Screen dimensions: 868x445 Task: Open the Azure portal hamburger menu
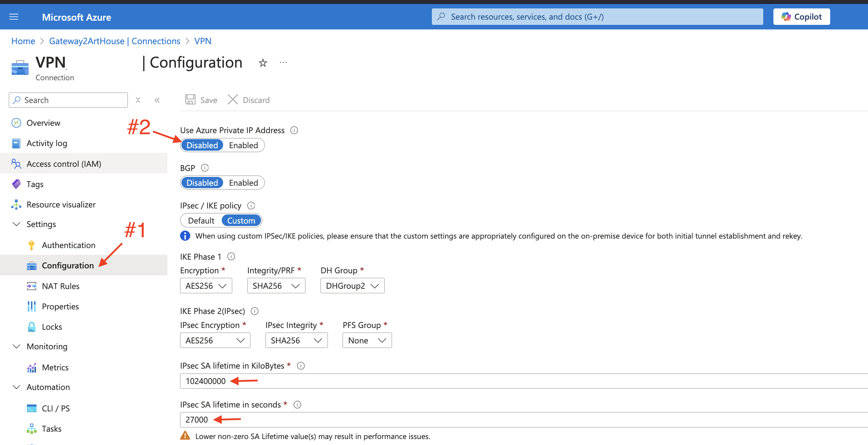coord(14,17)
